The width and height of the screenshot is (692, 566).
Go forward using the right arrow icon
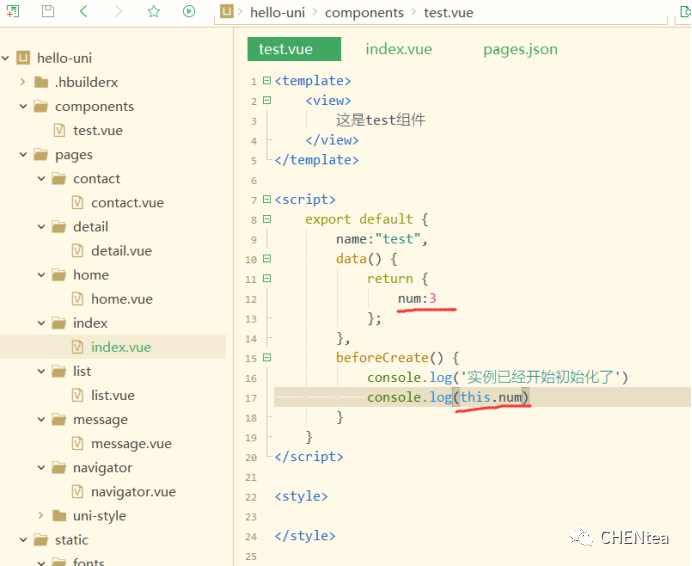click(118, 11)
